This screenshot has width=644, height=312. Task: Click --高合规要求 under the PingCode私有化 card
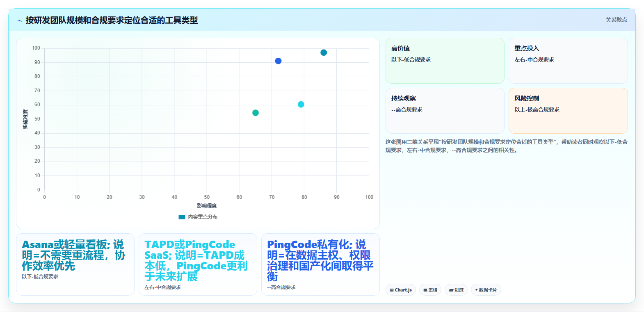coord(281,287)
